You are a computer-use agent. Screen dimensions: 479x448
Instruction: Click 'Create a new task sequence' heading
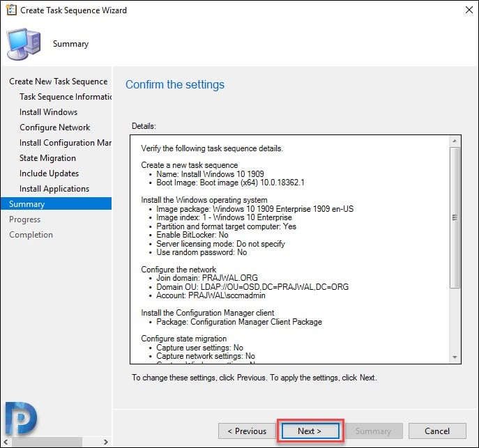tap(189, 165)
